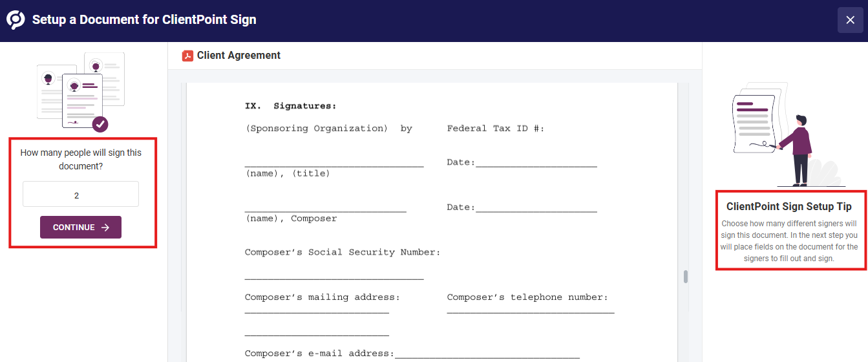Screen dimensions: 868x362
Task: Click the CONTINUE button
Action: (81, 227)
